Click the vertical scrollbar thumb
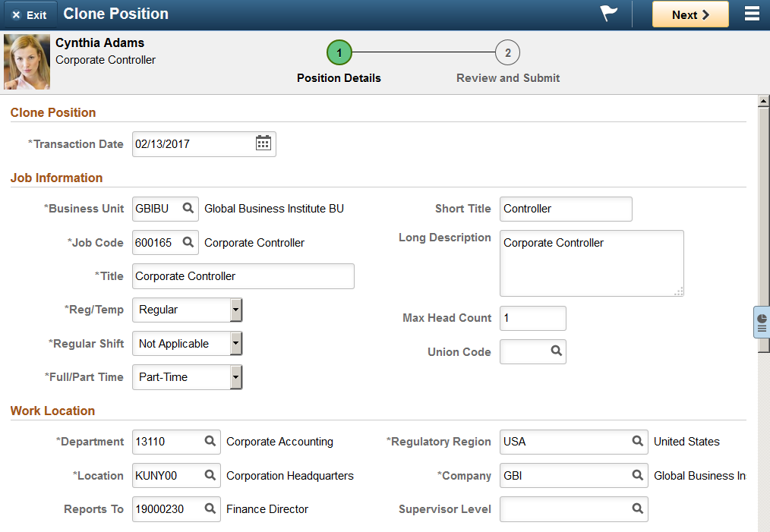 763,230
